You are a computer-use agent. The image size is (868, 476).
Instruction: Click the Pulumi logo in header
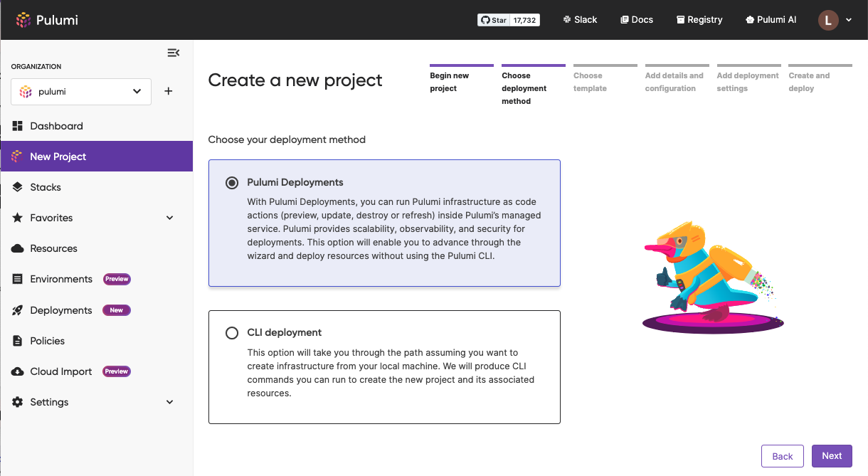(x=47, y=20)
